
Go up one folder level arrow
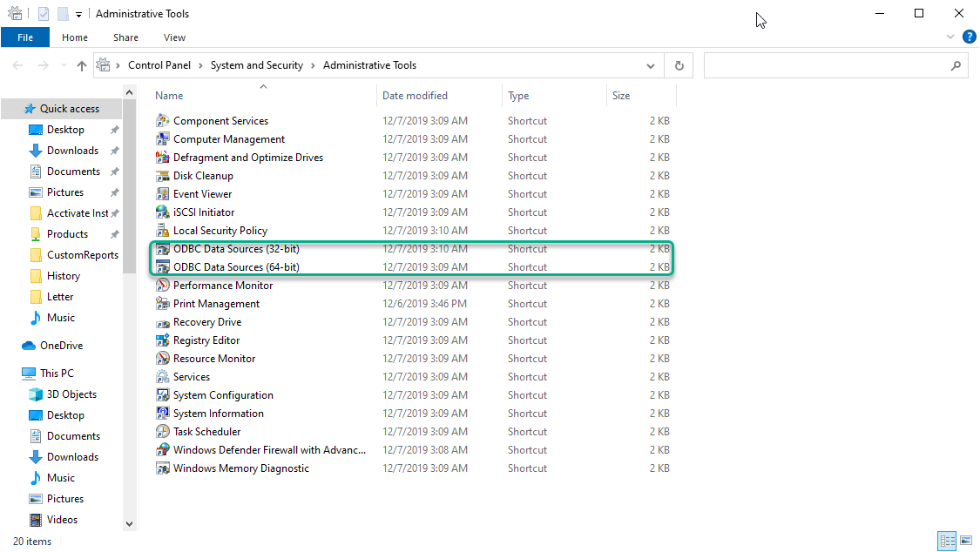point(82,65)
